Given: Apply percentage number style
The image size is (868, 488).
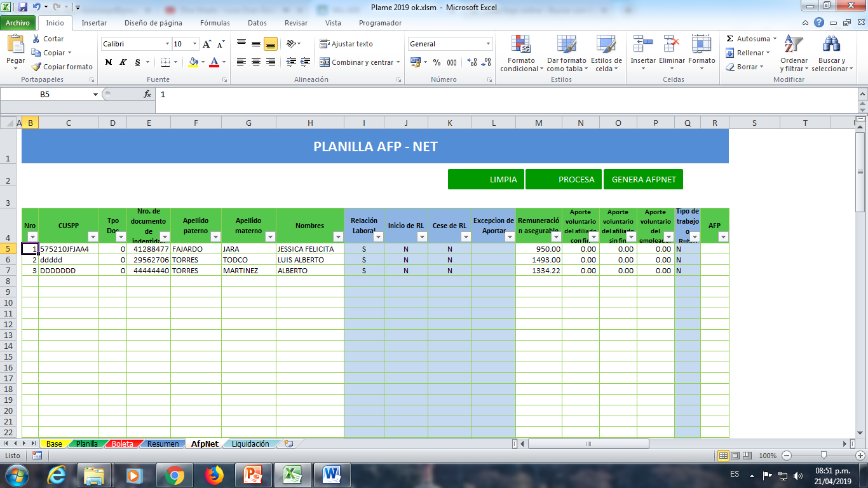Looking at the screenshot, I should coord(436,64).
